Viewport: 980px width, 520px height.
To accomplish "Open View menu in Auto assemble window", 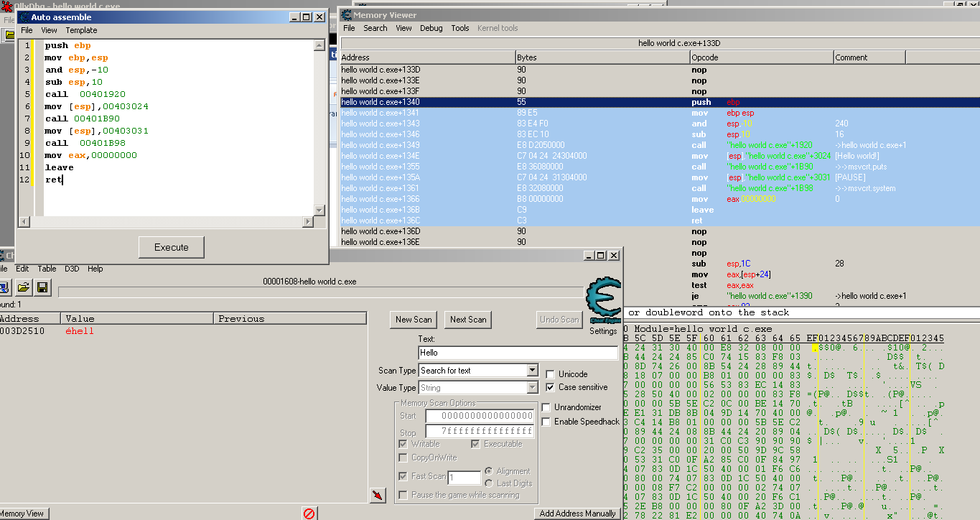I will pyautogui.click(x=49, y=30).
